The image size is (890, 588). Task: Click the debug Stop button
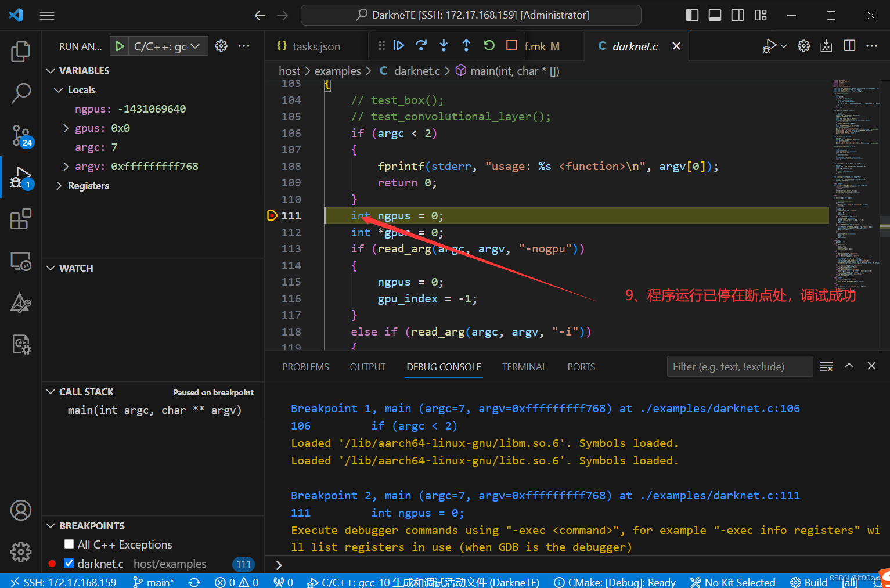pyautogui.click(x=511, y=45)
